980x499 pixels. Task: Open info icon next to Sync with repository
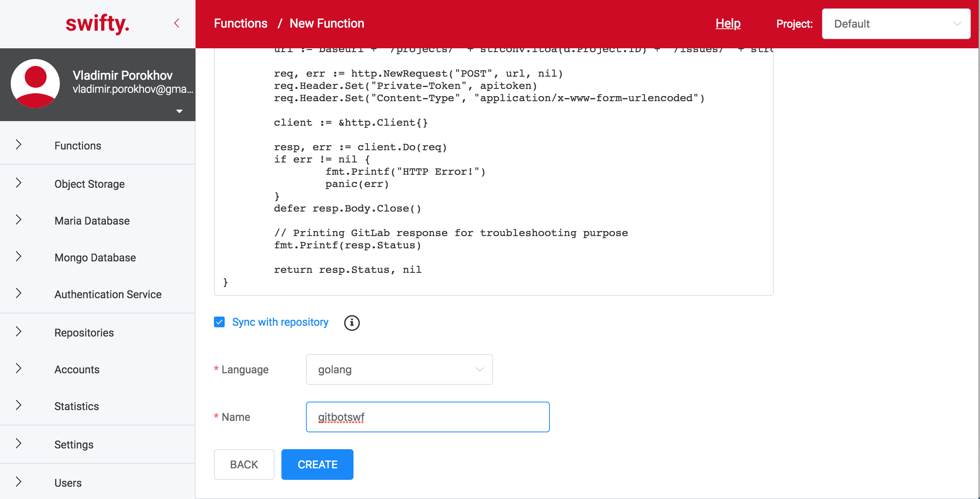coord(352,323)
